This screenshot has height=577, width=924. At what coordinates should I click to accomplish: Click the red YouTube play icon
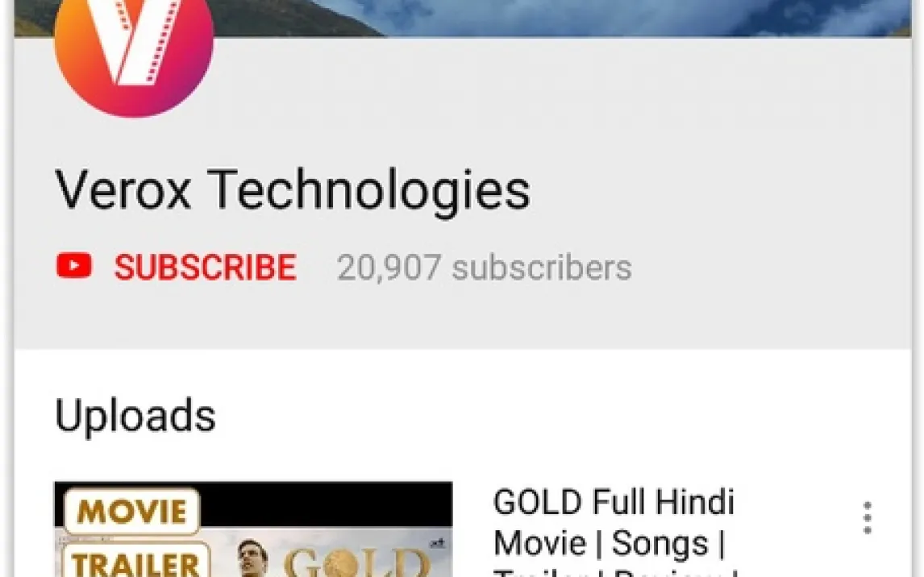(74, 266)
